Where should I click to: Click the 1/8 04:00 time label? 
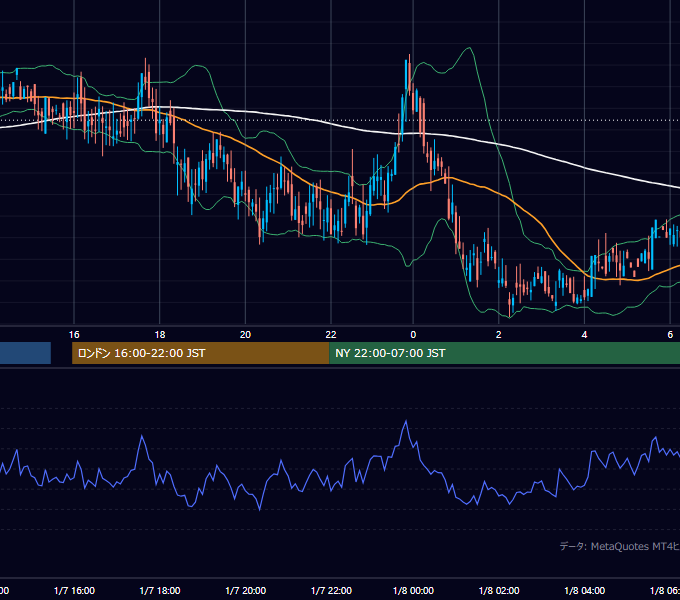585,590
